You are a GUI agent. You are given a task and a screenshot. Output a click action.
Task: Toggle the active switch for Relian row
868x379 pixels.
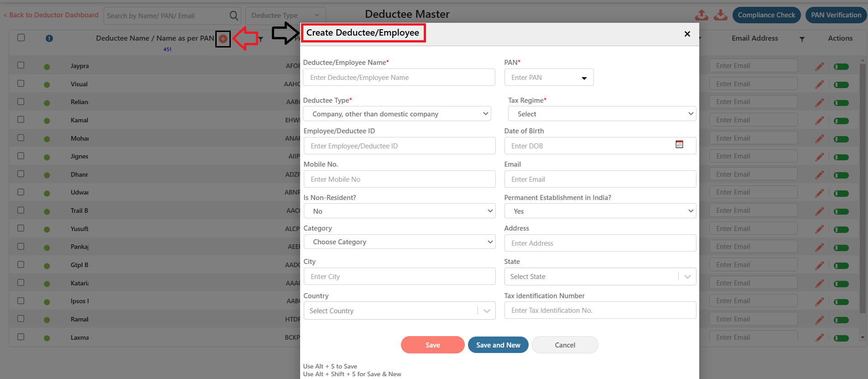(841, 103)
